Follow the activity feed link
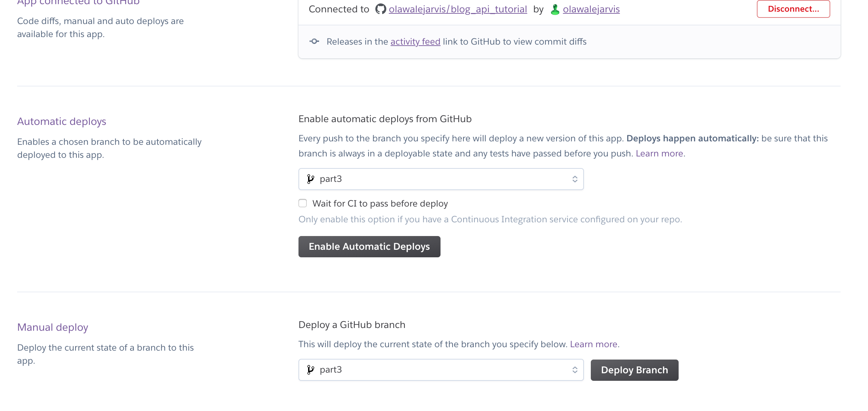The image size is (868, 411). coord(415,42)
